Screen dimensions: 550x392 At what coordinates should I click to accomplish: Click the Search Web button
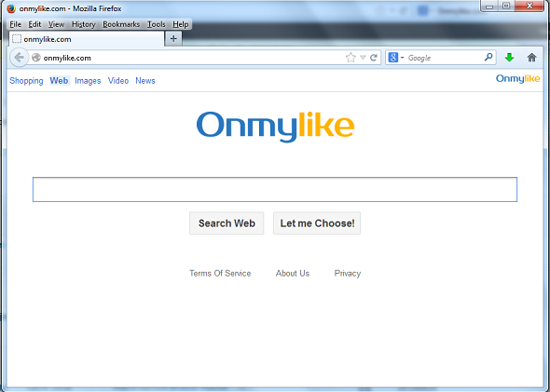pos(227,223)
